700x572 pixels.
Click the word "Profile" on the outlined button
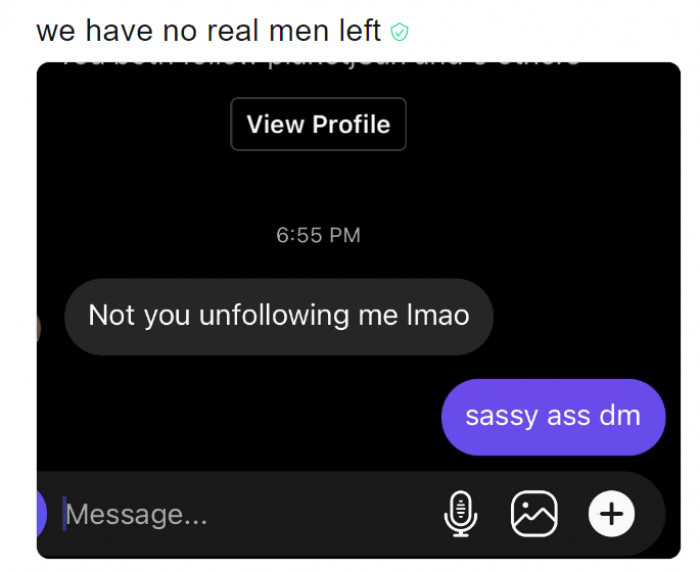point(351,124)
